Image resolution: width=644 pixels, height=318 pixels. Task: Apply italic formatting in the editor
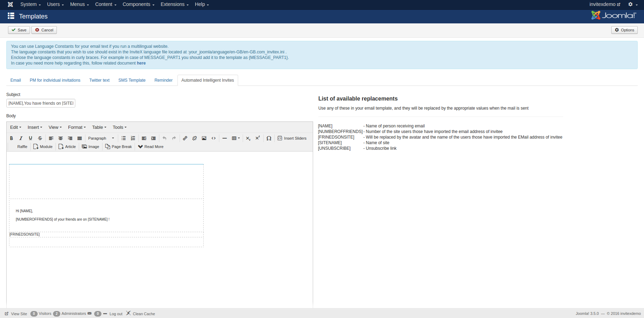tap(21, 138)
